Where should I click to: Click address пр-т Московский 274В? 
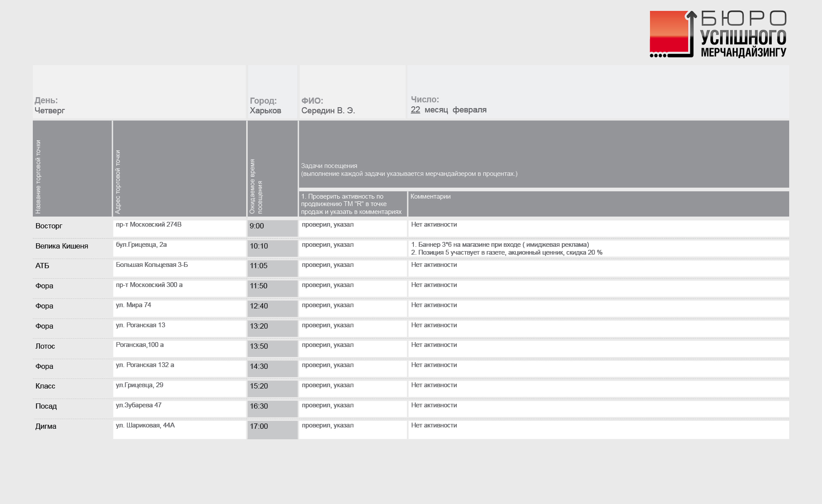pyautogui.click(x=149, y=224)
